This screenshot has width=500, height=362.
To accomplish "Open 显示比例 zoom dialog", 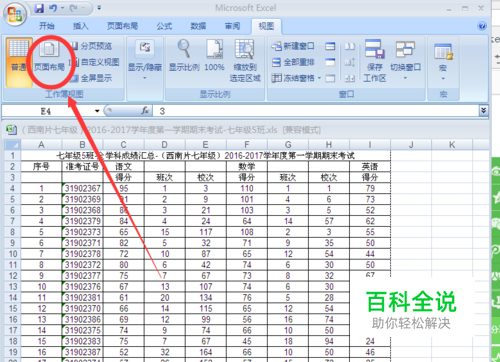I will 184,56.
